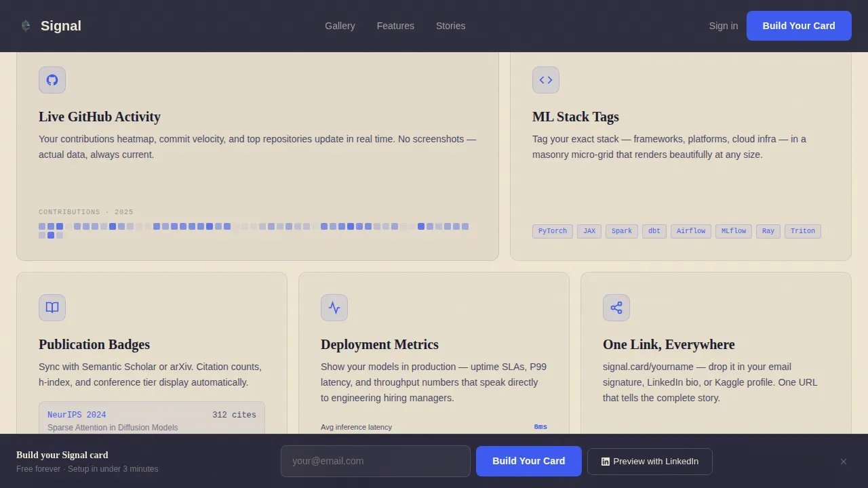Image resolution: width=868 pixels, height=488 pixels.
Task: Click the 312 cites count
Action: [x=234, y=415]
